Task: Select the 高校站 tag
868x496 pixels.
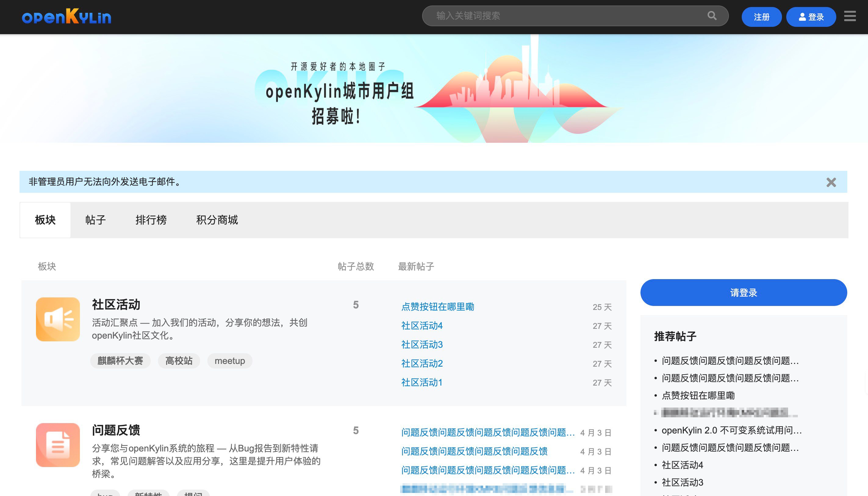Action: [x=179, y=361]
